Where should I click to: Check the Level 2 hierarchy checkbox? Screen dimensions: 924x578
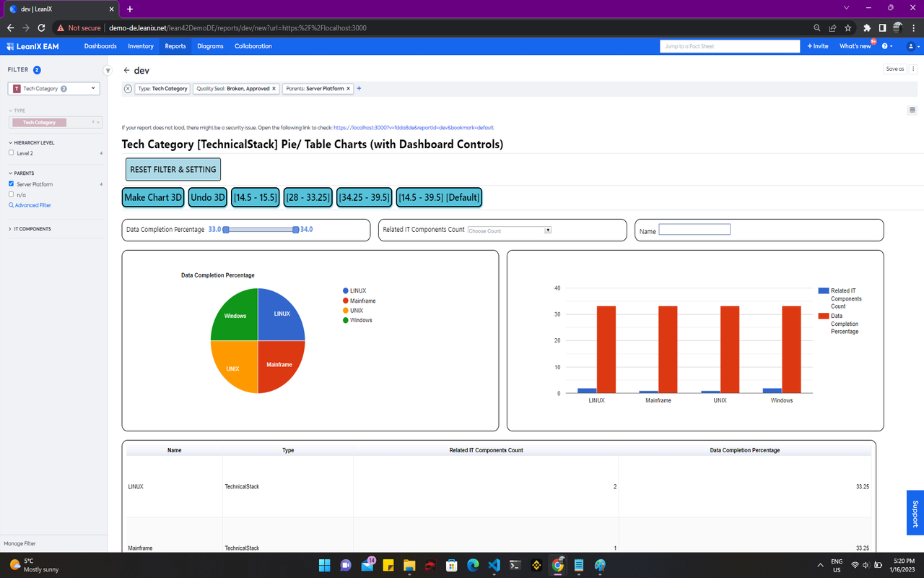[11, 153]
